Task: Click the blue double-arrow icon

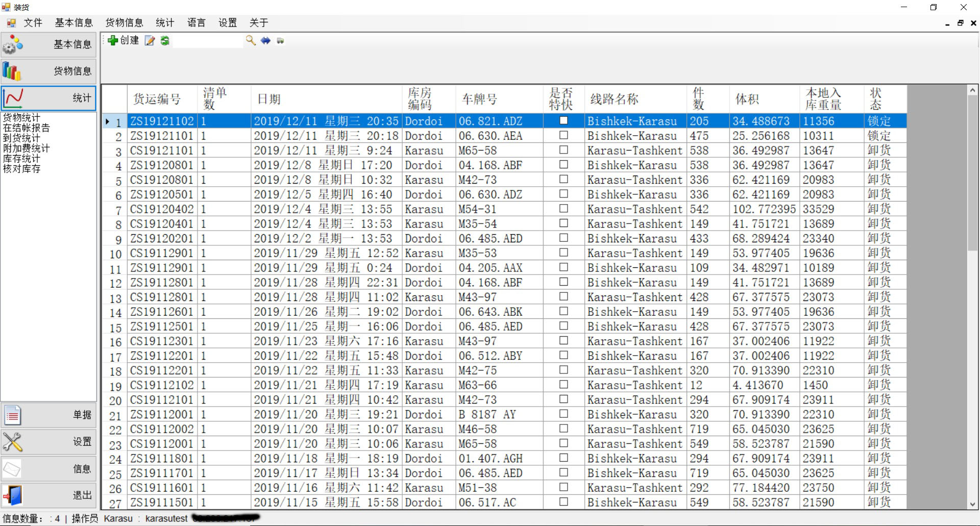Action: (x=265, y=41)
